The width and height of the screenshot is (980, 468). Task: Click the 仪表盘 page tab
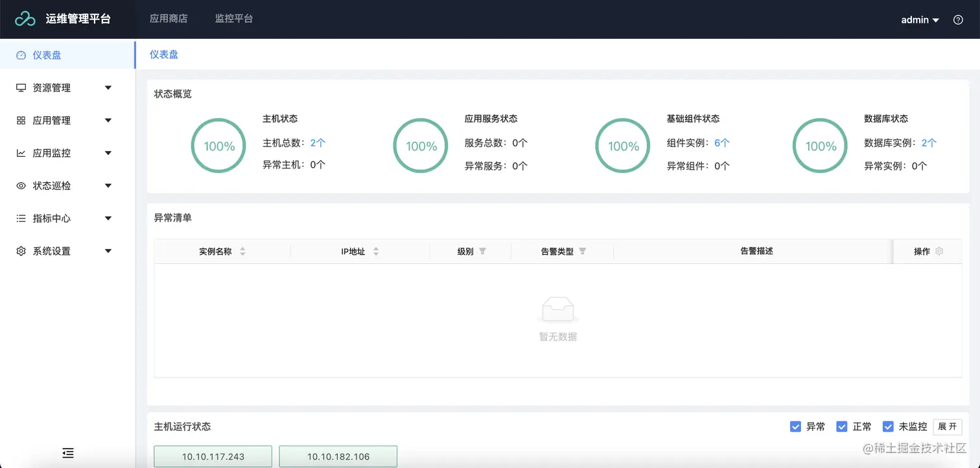click(164, 54)
